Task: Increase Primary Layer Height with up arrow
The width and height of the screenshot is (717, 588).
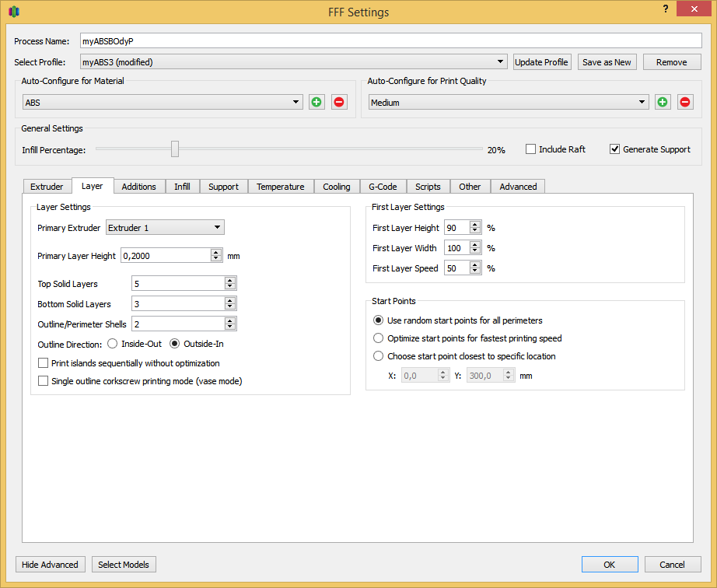Action: click(x=216, y=252)
